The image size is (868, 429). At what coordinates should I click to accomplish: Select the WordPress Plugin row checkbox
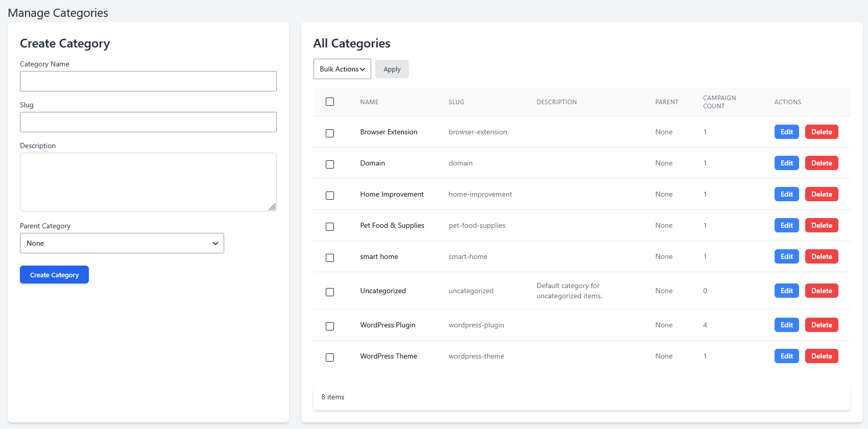(x=330, y=326)
